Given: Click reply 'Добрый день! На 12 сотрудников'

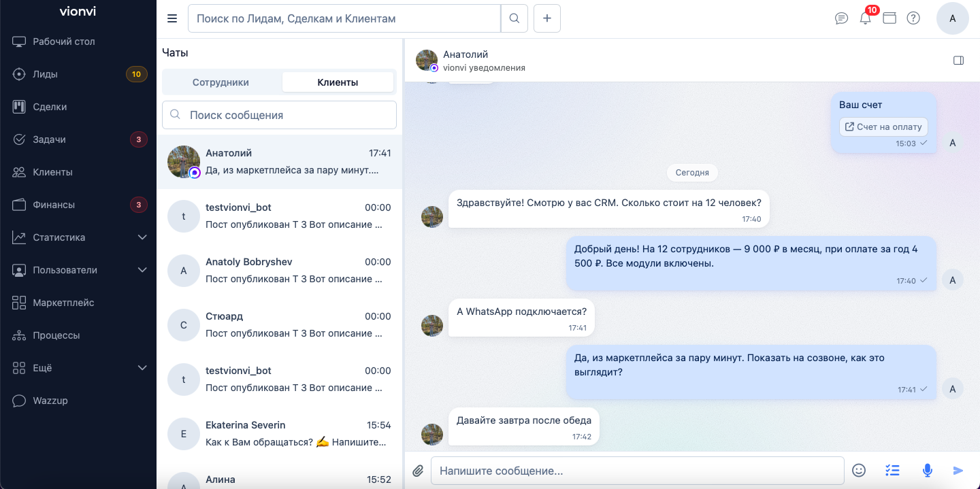Looking at the screenshot, I should click(751, 263).
